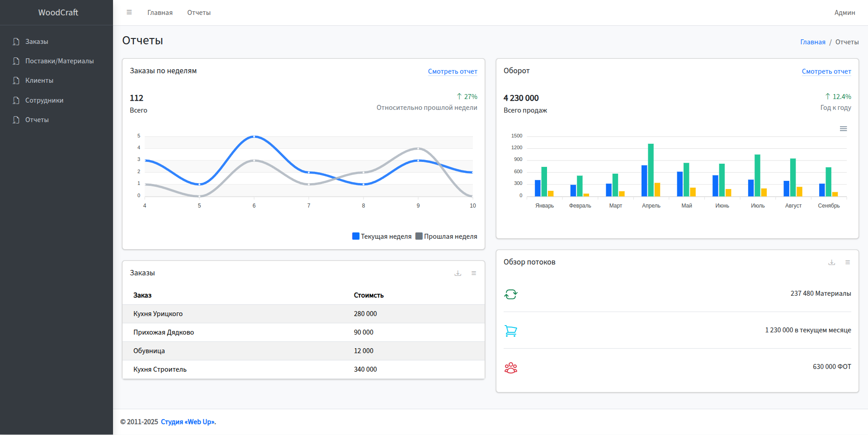868x435 pixels.
Task: Select Отчеты in the top navigation
Action: pos(198,12)
